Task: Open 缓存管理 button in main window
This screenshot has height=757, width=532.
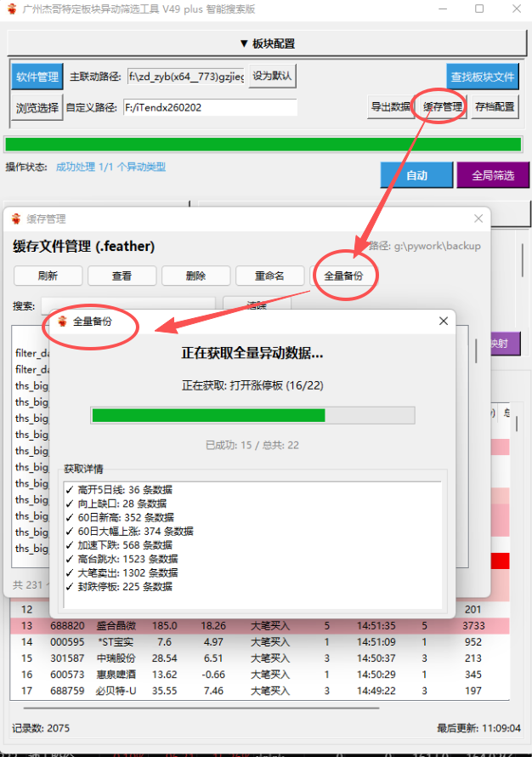Action: click(442, 106)
